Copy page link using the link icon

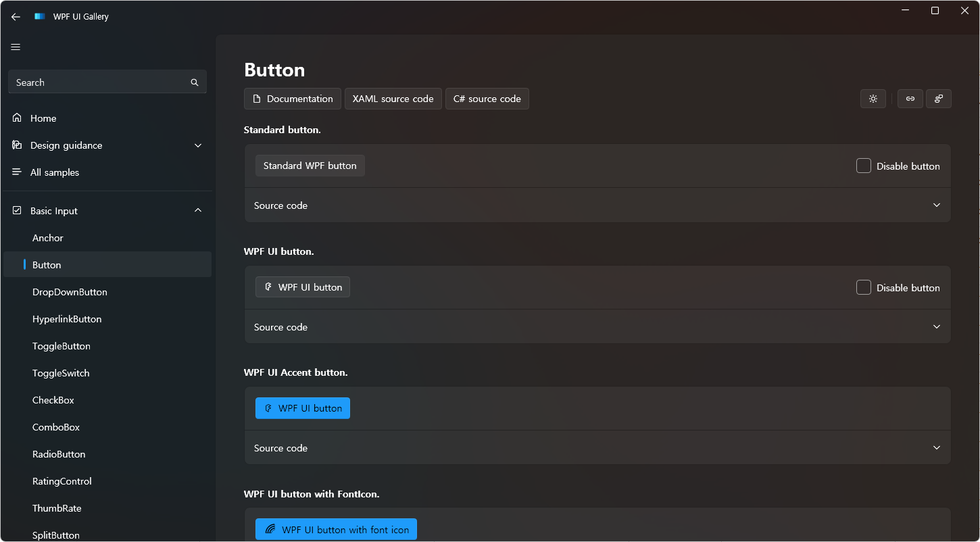point(910,99)
